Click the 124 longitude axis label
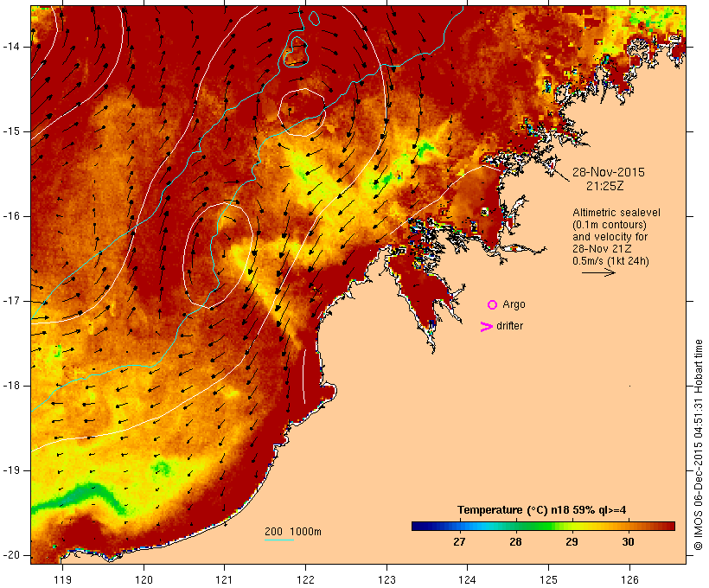This screenshot has width=709, height=588. pos(467,579)
